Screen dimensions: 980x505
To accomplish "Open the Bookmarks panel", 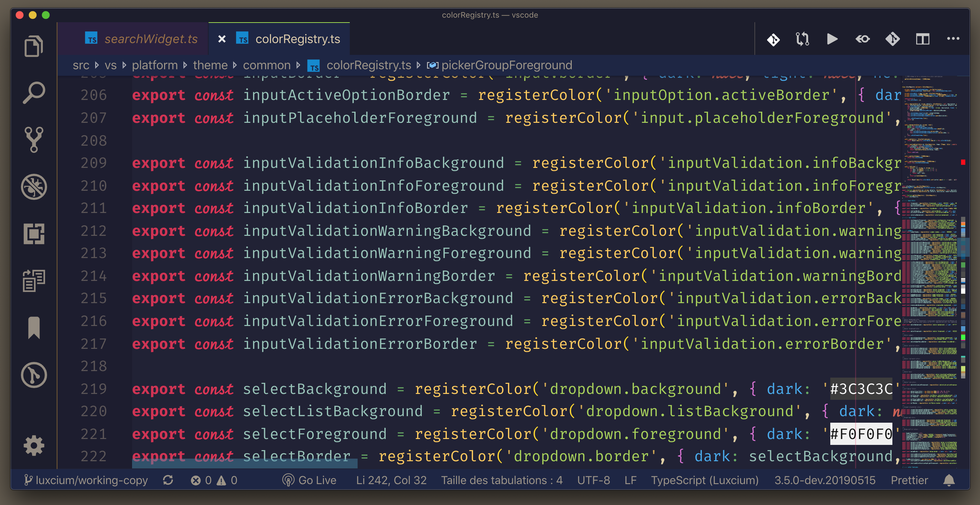I will click(33, 327).
